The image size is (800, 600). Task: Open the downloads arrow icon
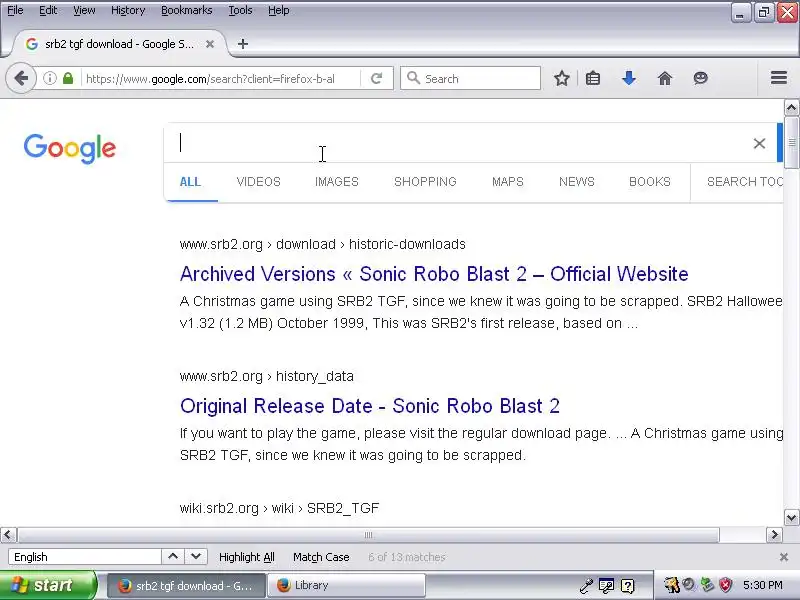[x=629, y=79]
